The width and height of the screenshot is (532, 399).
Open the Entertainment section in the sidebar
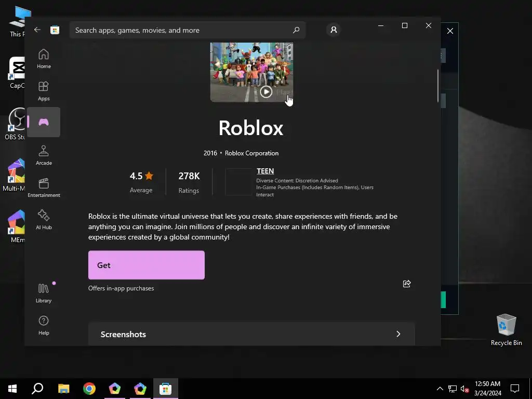coord(44,188)
